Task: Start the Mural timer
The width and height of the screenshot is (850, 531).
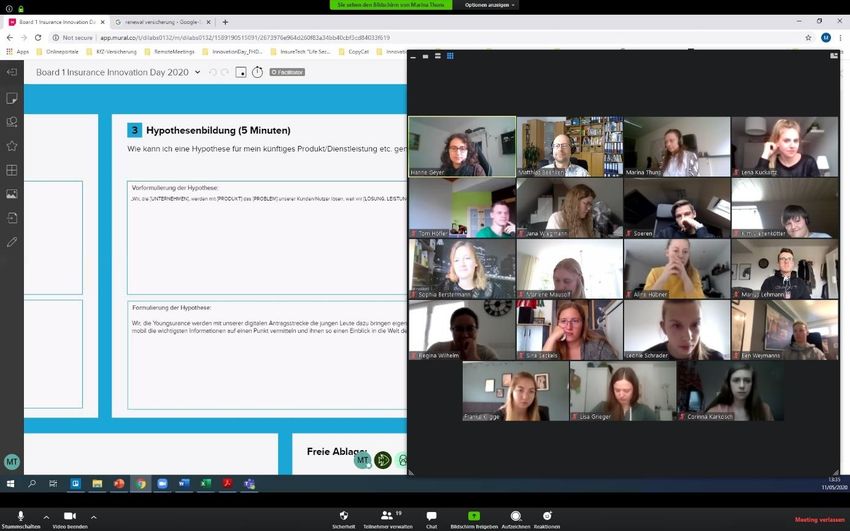Action: pyautogui.click(x=257, y=72)
